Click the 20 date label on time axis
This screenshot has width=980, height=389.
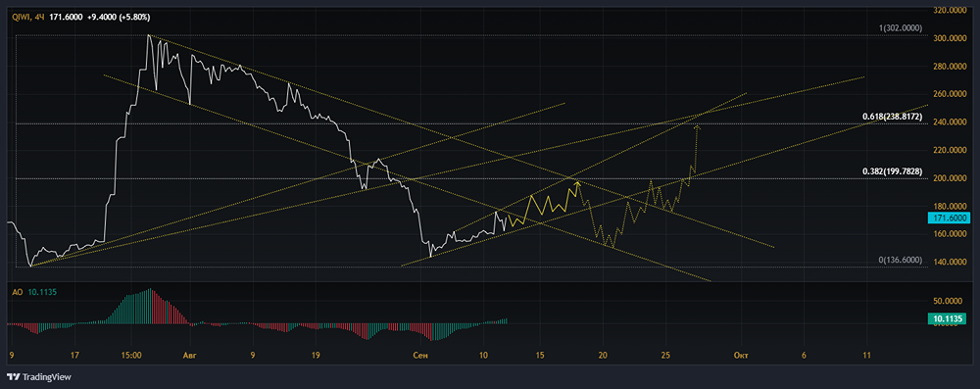click(603, 356)
